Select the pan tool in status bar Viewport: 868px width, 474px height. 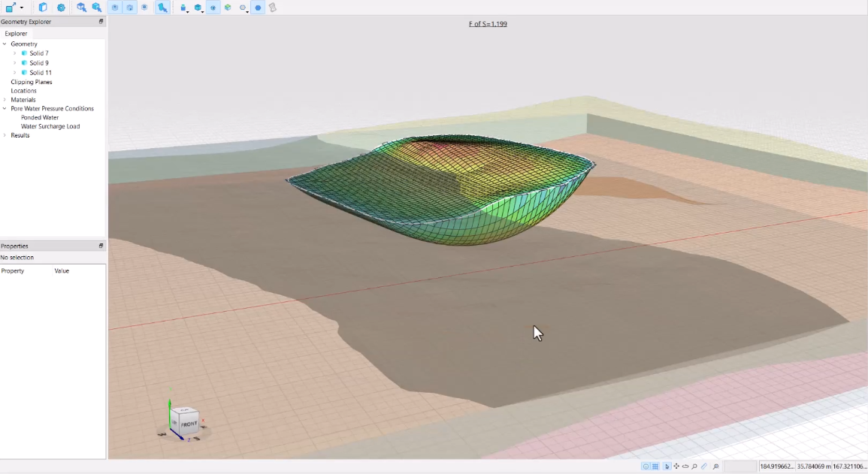tap(676, 466)
